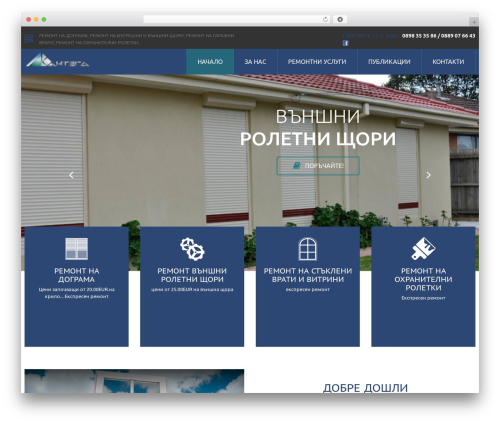Screen dimensions: 500x423
Task: Open a new browser tab with plus
Action: [474, 22]
